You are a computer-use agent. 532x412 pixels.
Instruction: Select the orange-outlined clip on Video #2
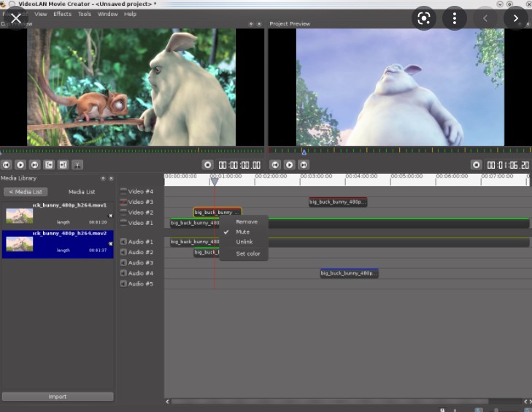tap(217, 213)
